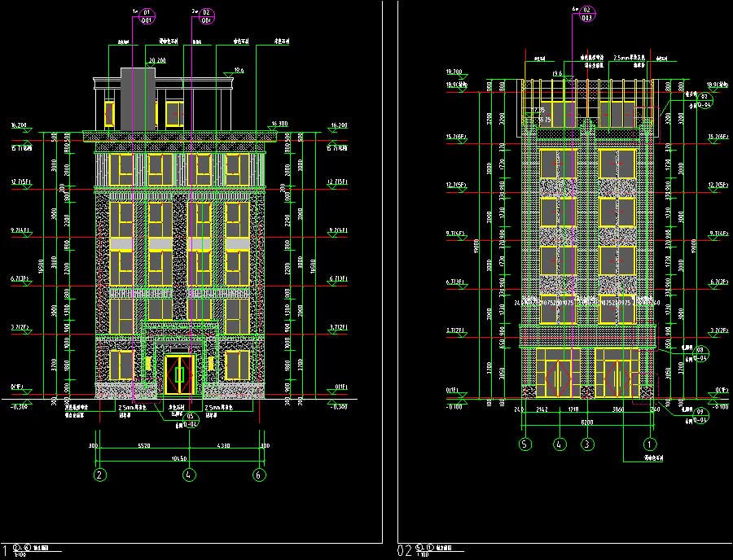Select grid axis bubble 2
Viewport: 733px width, 560px height.
click(x=99, y=475)
